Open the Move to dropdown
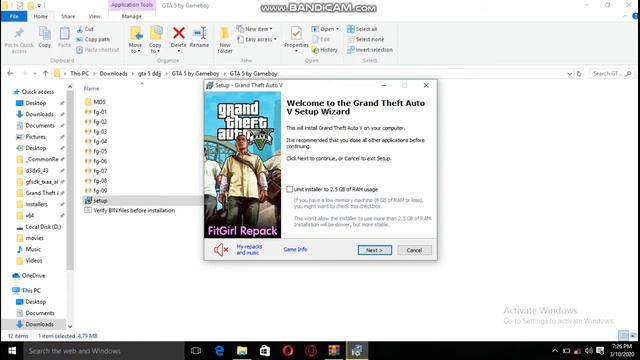Image resolution: width=640 pixels, height=360 pixels. point(135,40)
